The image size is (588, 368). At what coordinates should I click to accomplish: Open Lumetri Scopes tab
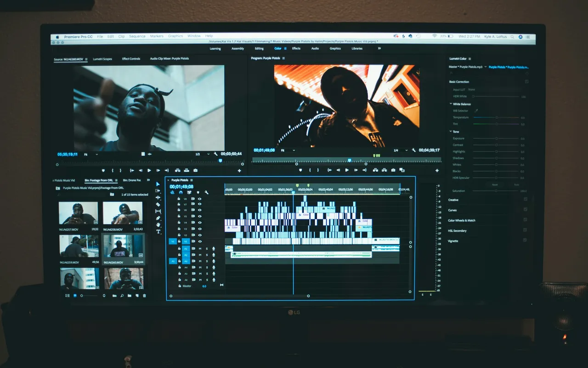click(x=102, y=59)
